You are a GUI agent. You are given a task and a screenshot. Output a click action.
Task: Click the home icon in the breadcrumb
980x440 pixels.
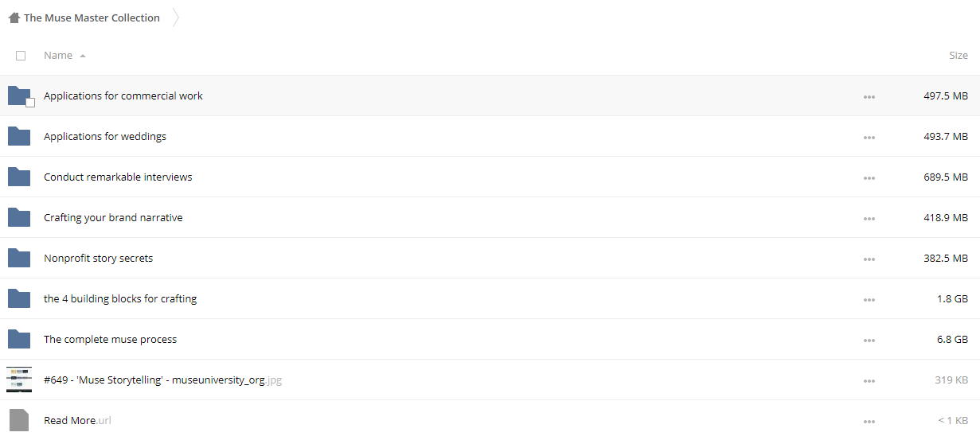[x=14, y=18]
